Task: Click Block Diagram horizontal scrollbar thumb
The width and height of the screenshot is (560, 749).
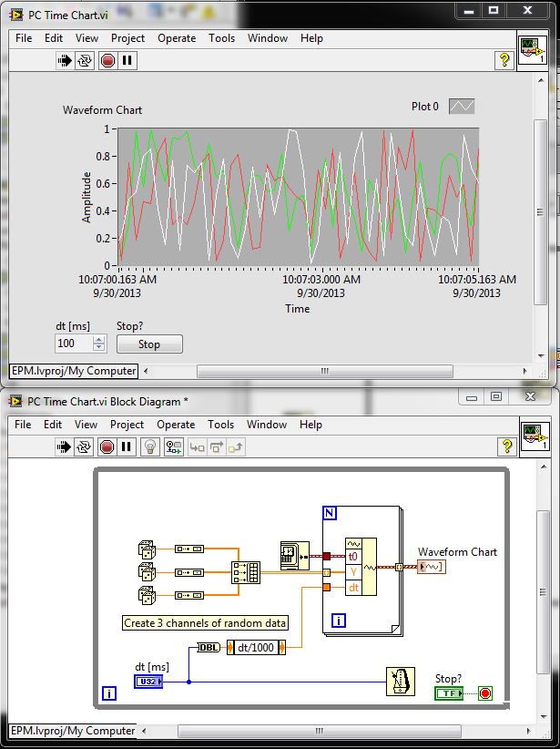Action: (320, 731)
